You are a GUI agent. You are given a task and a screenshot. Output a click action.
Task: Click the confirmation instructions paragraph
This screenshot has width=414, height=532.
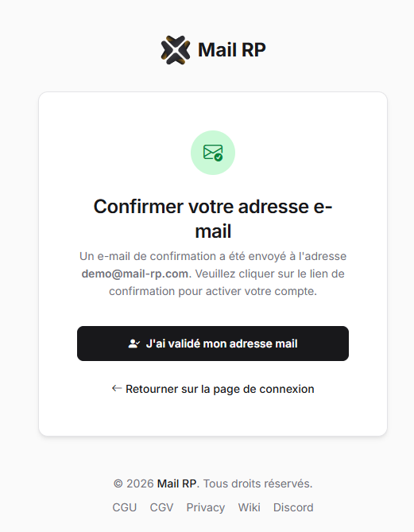click(213, 274)
